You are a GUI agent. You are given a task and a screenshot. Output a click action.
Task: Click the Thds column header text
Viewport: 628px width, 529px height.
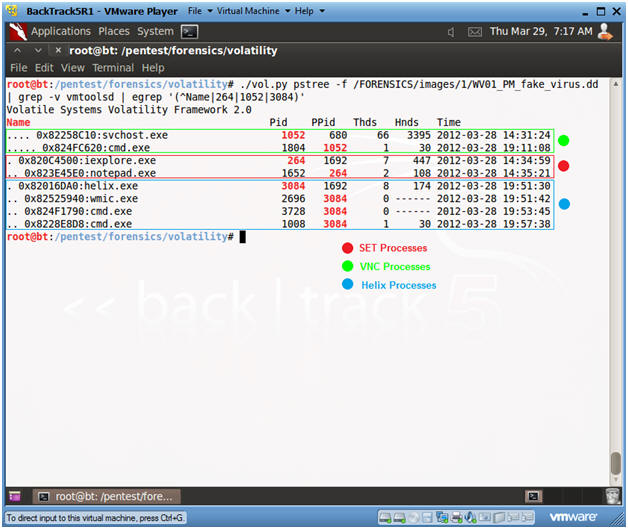tap(365, 123)
